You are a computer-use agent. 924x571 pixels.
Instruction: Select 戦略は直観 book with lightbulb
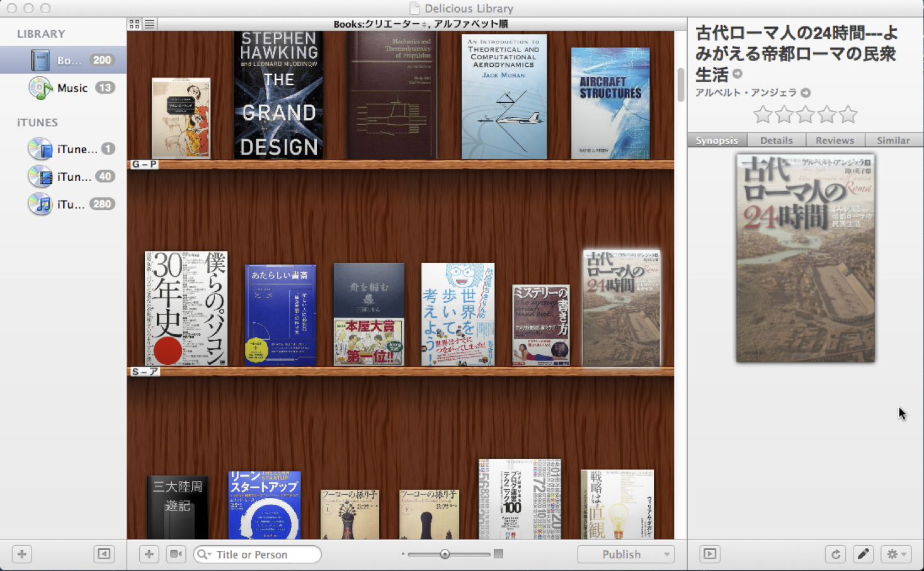click(x=617, y=504)
